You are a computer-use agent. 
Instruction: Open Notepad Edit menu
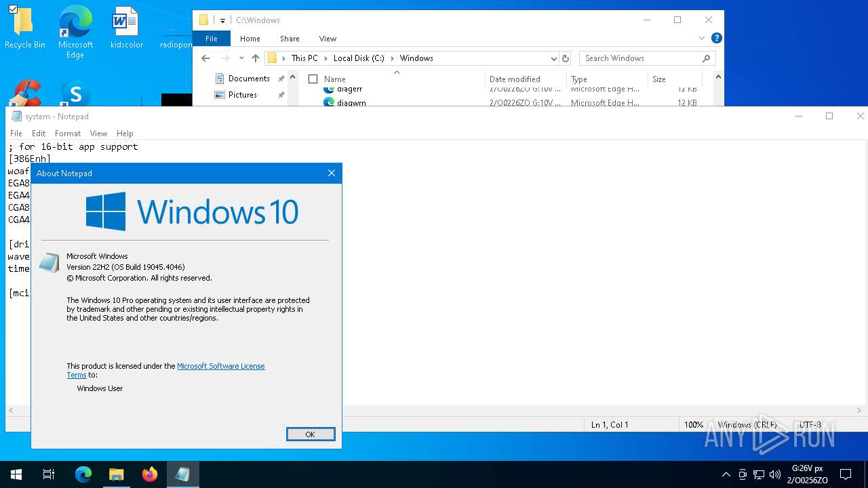39,134
